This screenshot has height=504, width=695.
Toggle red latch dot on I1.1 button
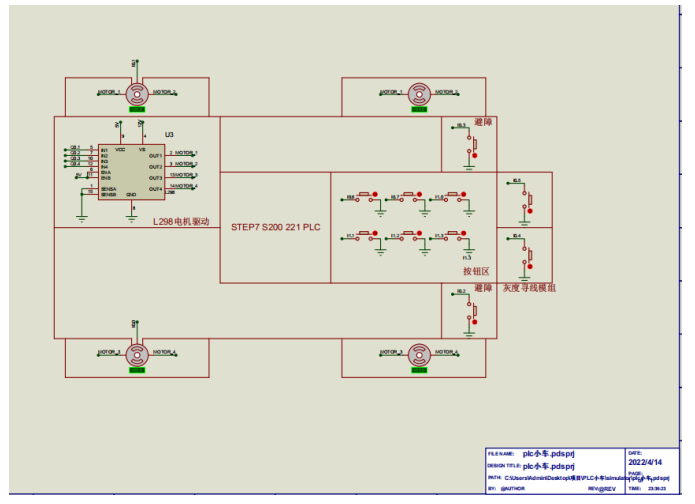point(375,233)
